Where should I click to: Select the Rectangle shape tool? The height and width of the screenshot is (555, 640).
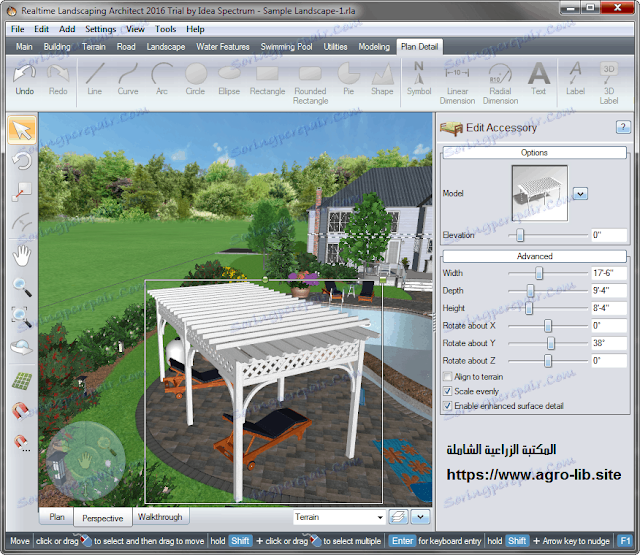267,79
